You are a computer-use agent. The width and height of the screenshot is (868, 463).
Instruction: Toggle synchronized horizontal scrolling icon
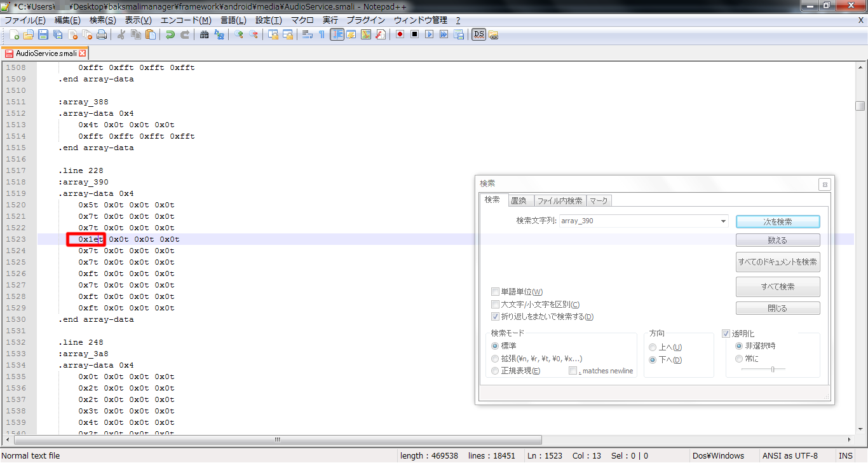[x=287, y=34]
